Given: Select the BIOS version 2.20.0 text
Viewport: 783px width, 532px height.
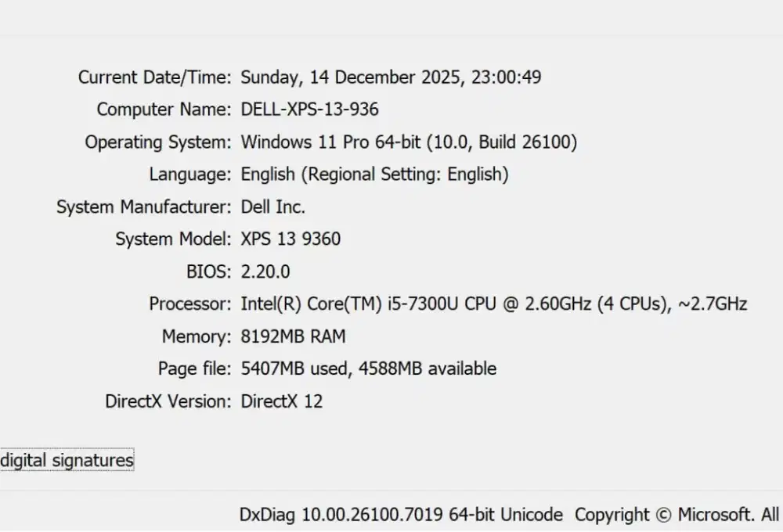Looking at the screenshot, I should click(x=265, y=271).
